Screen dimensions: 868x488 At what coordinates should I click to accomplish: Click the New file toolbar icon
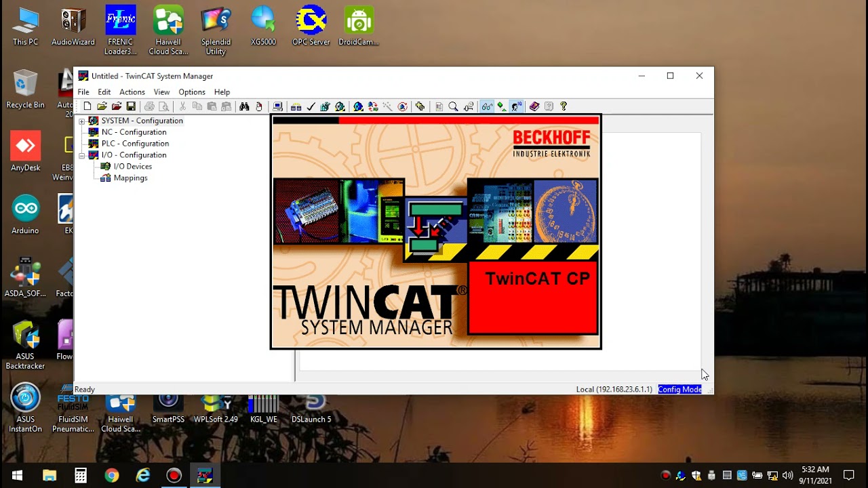87,106
